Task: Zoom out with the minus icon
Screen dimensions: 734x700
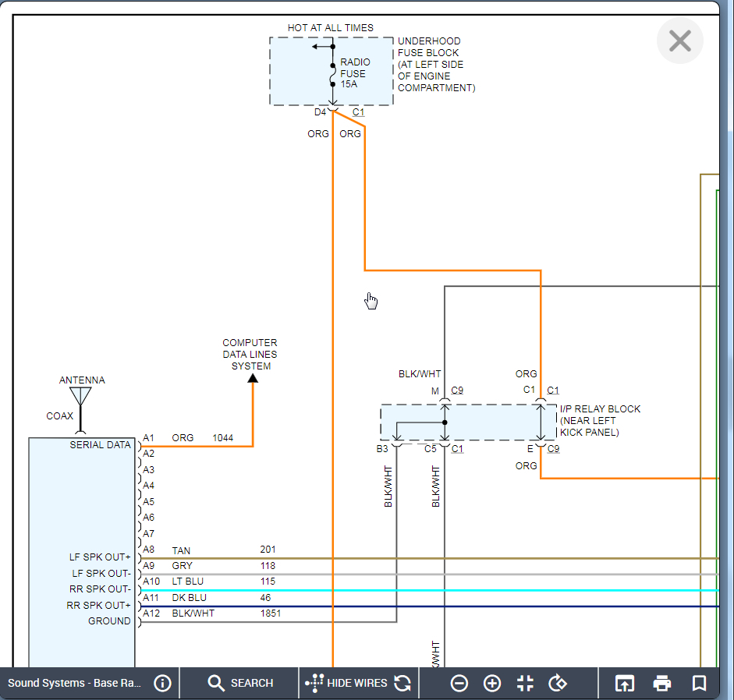Action: pos(459,684)
